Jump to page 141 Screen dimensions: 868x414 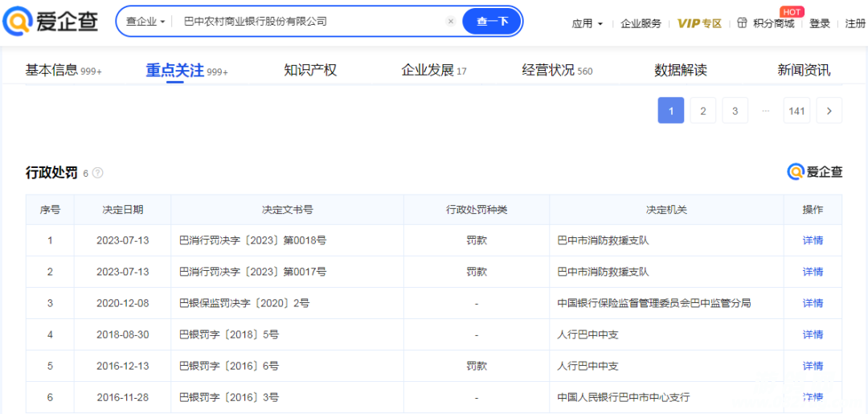click(x=796, y=111)
